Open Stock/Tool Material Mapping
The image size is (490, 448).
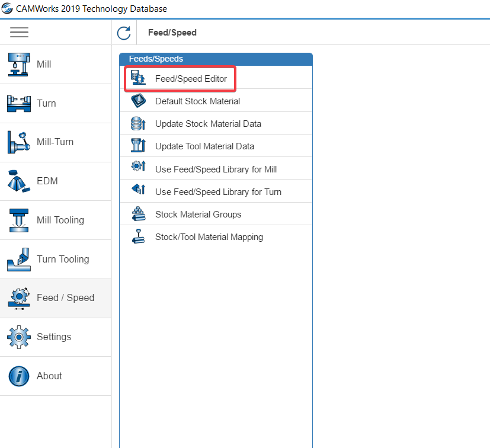[216, 236]
